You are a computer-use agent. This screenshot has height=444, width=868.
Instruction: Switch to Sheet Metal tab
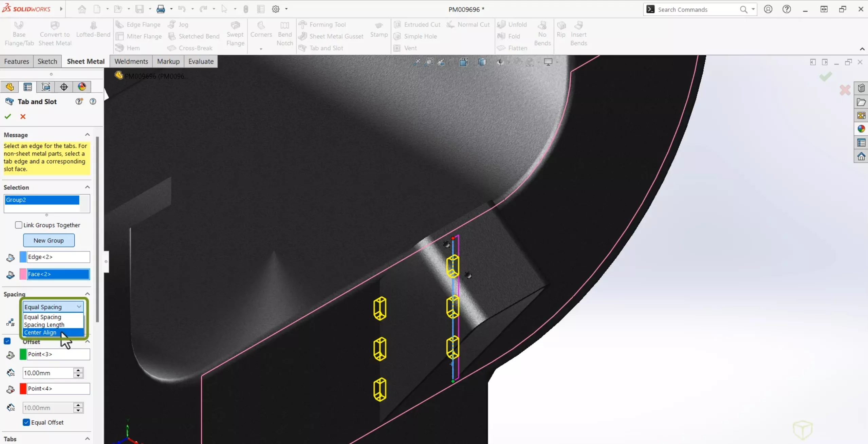[x=86, y=61]
